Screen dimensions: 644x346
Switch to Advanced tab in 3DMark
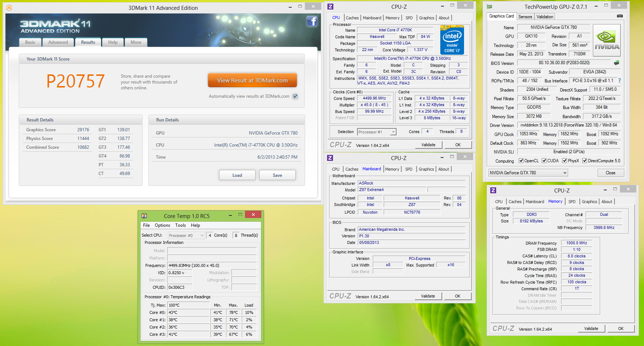click(58, 42)
